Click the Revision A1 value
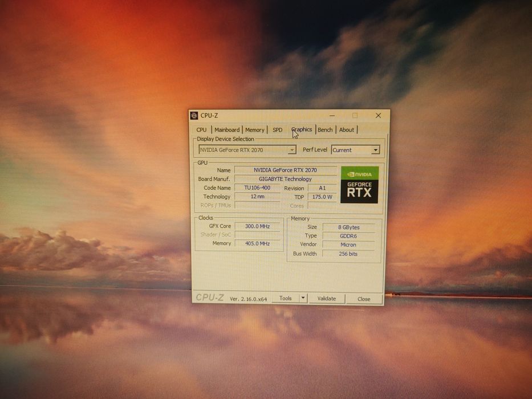The image size is (532, 399). click(x=322, y=188)
